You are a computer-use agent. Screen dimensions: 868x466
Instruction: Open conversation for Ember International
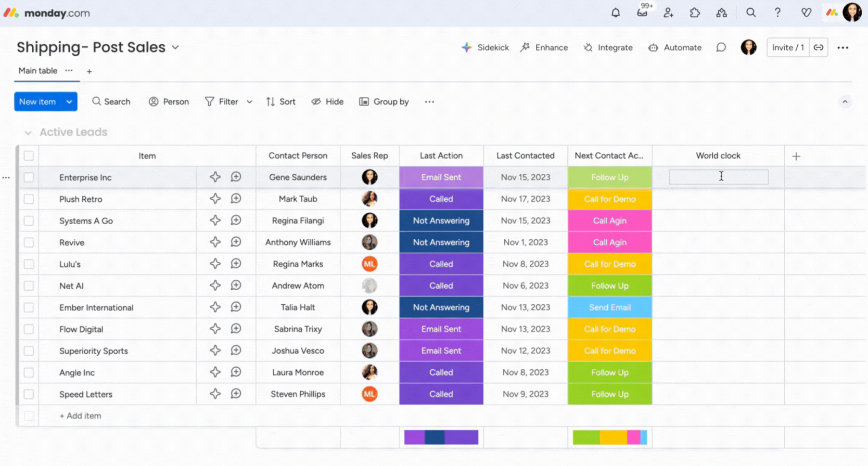pos(236,307)
